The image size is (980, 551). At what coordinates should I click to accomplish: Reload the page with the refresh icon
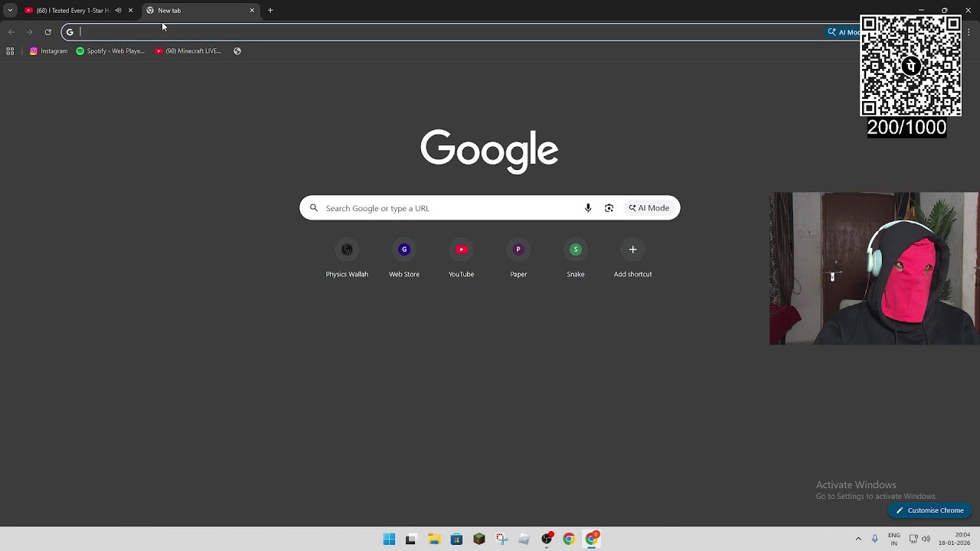coord(47,32)
